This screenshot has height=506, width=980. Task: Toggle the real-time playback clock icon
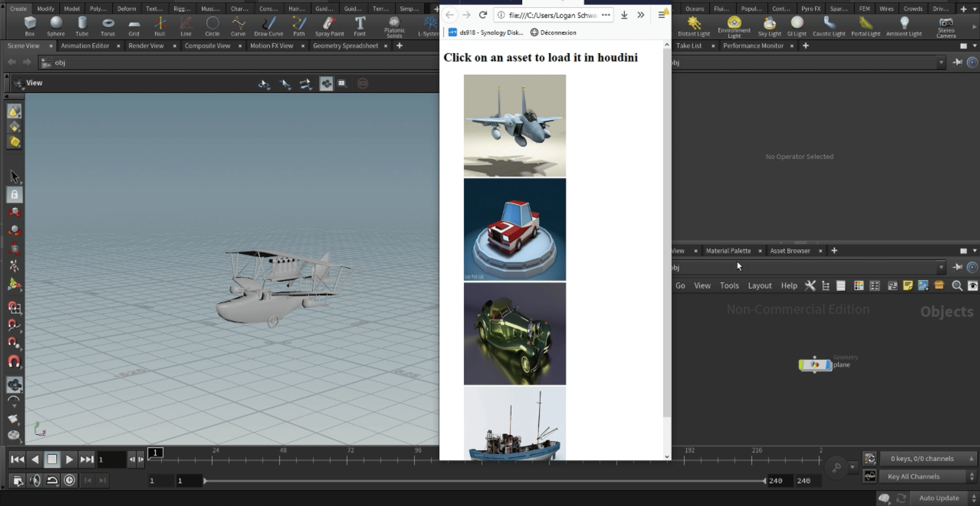[x=69, y=480]
